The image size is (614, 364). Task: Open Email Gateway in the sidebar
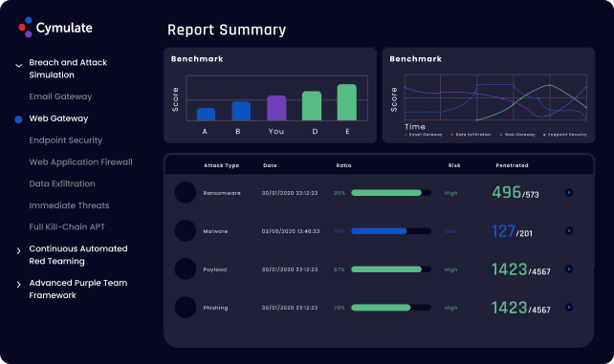[60, 96]
